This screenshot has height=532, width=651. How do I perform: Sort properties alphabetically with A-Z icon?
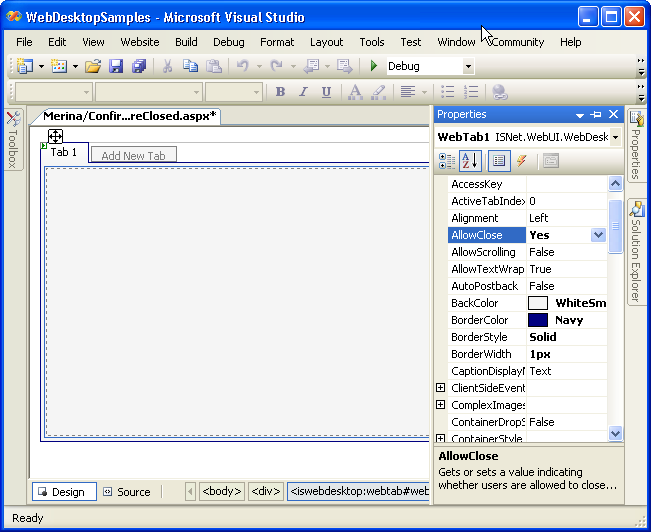coord(471,161)
